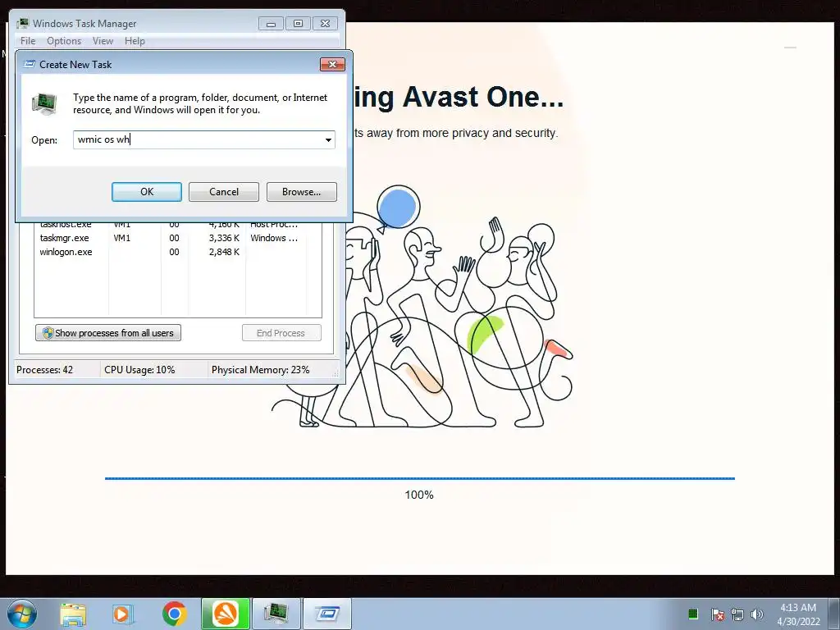
Task: Open the View menu
Action: [103, 41]
